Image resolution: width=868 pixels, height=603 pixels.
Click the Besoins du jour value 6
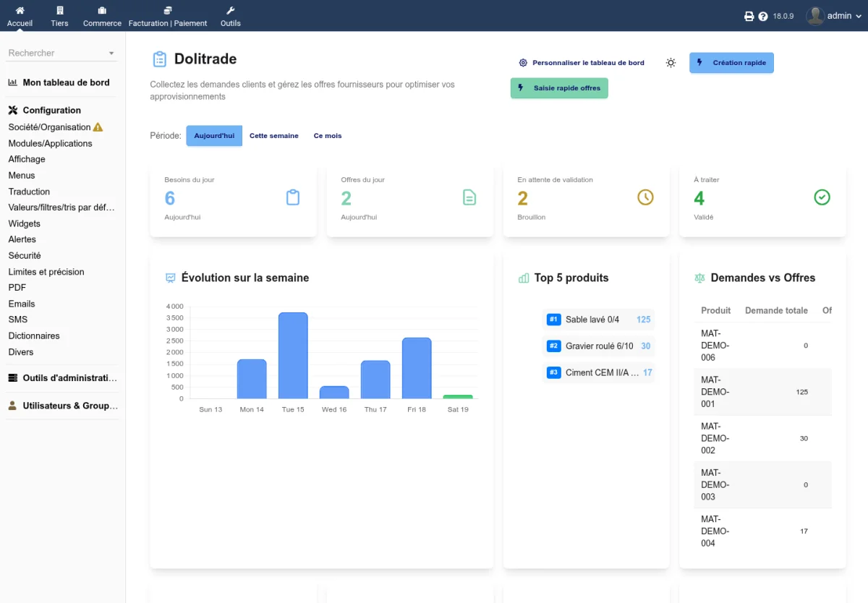tap(170, 198)
